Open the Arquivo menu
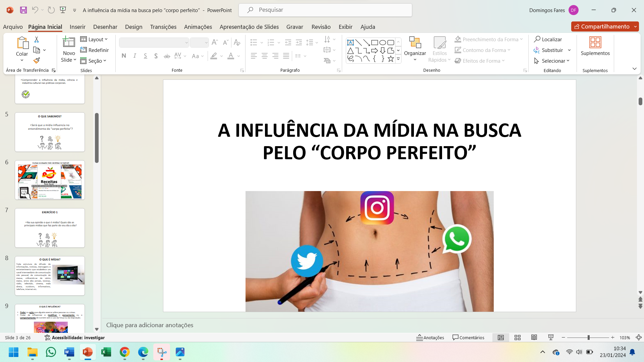This screenshot has height=362, width=644. 13,27
